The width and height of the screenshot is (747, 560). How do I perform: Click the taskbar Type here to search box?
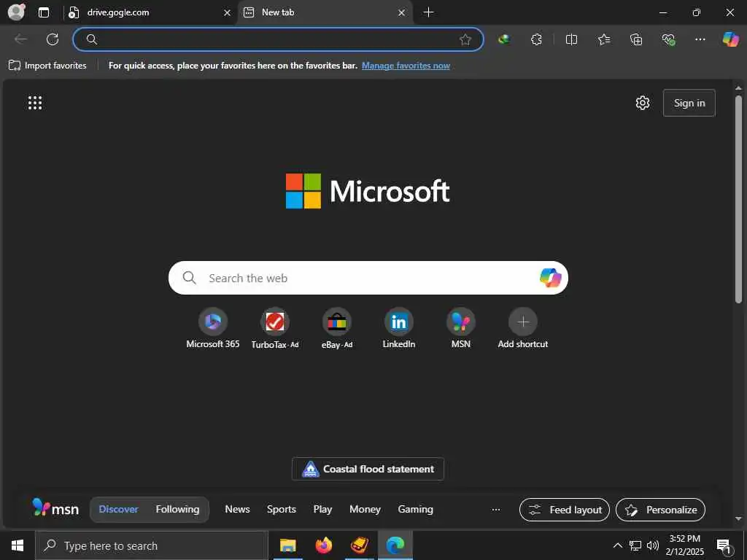(x=152, y=545)
